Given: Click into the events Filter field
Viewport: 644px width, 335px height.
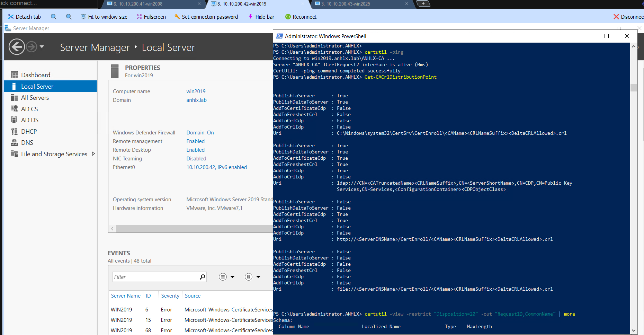Looking at the screenshot, I should pos(155,277).
